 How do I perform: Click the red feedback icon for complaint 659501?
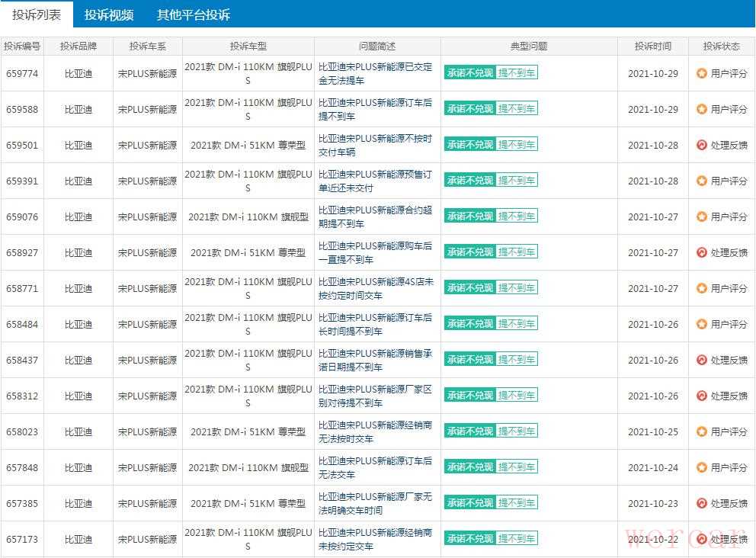[702, 146]
